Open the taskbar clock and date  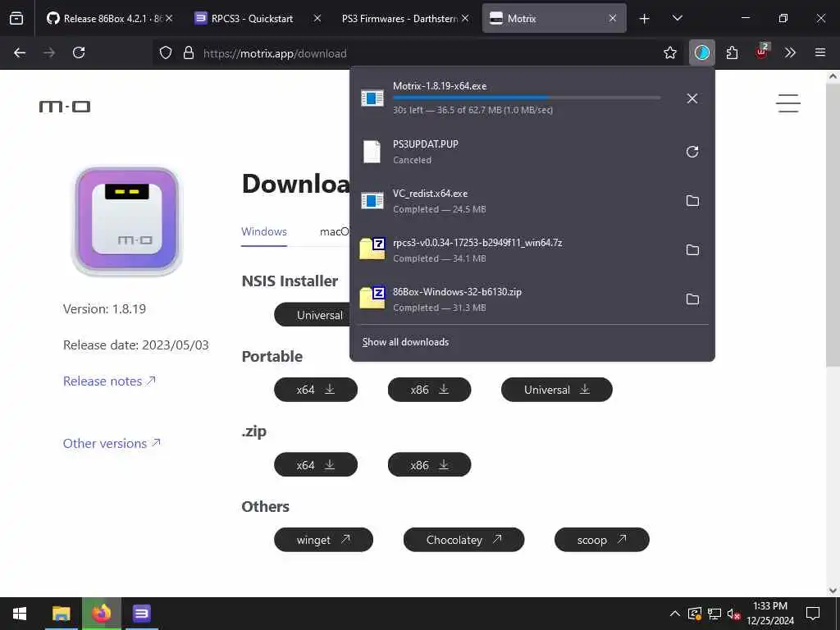coord(770,614)
